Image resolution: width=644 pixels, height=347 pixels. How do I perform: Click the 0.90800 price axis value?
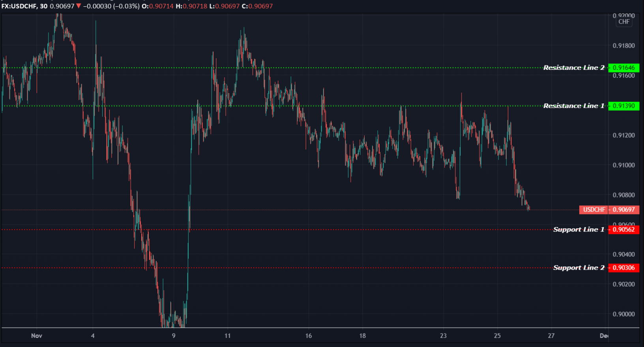coord(623,195)
